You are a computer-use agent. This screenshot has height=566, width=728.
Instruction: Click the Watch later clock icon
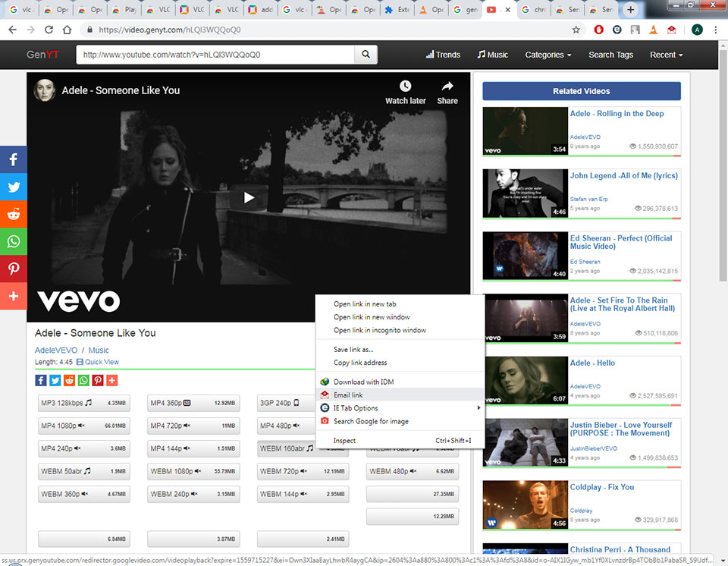click(405, 86)
